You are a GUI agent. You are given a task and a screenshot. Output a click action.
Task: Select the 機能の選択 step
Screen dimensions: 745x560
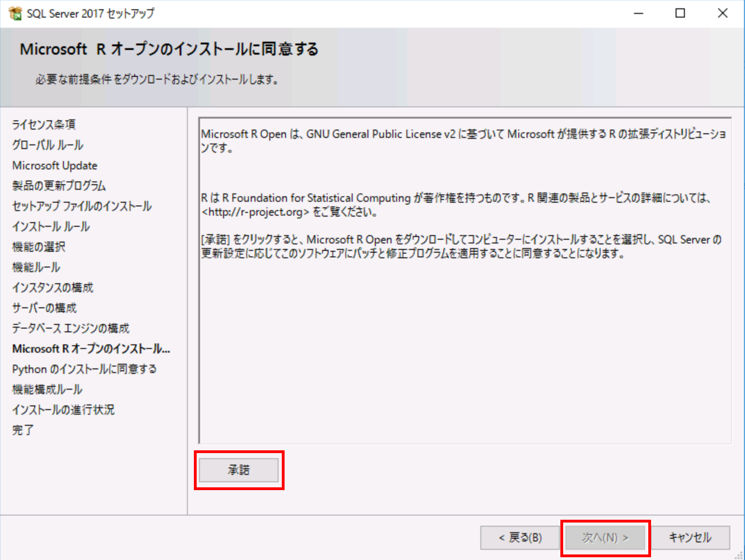click(39, 247)
